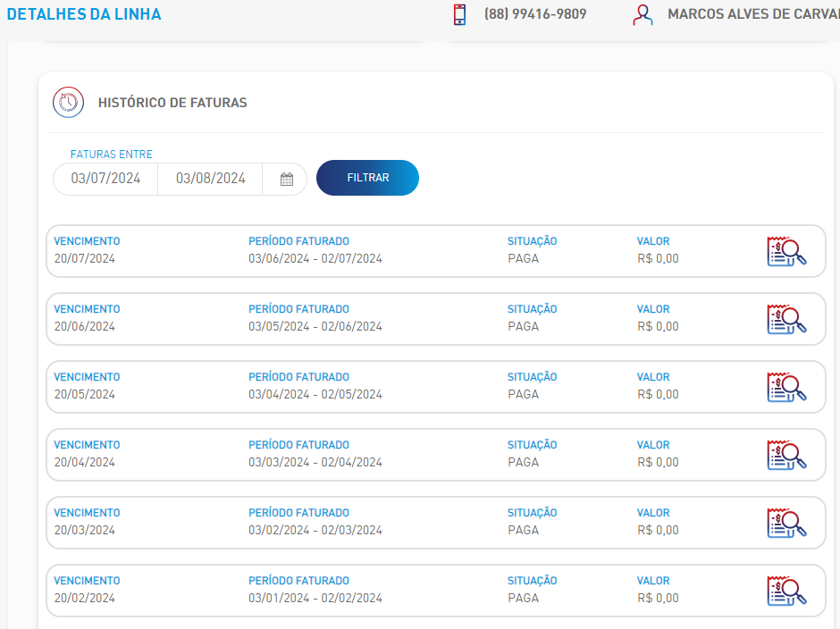The width and height of the screenshot is (840, 629).
Task: Select due date 20/05/2024
Action: coord(85,394)
